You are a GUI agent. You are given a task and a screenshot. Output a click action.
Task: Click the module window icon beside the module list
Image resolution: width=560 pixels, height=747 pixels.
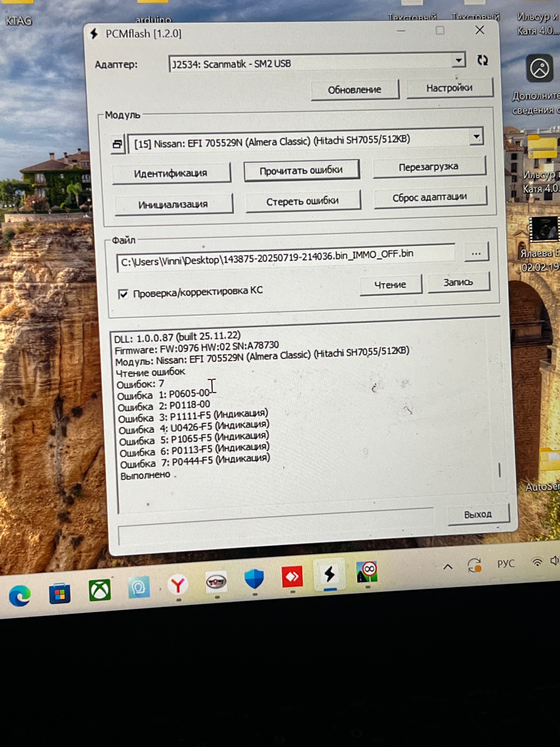tap(117, 144)
